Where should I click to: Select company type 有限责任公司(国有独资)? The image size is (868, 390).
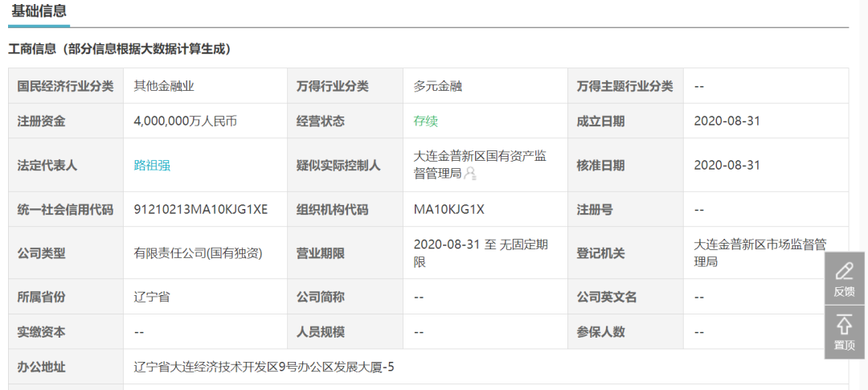(x=198, y=253)
